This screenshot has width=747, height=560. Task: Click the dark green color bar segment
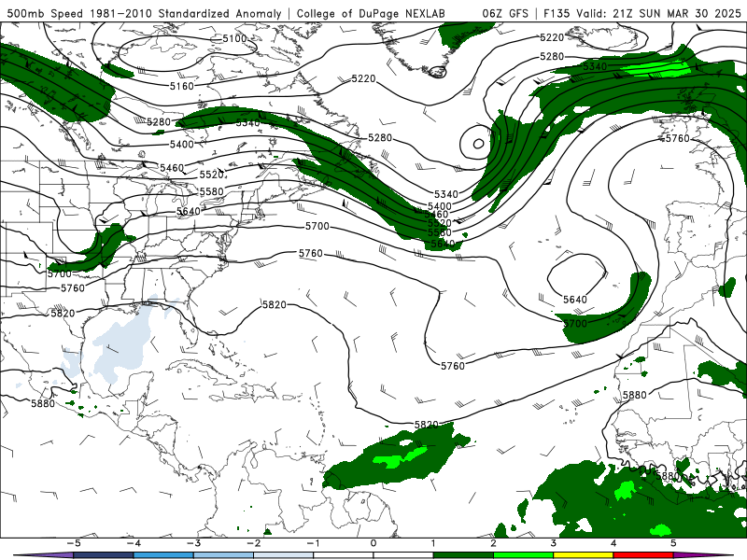pos(463,555)
